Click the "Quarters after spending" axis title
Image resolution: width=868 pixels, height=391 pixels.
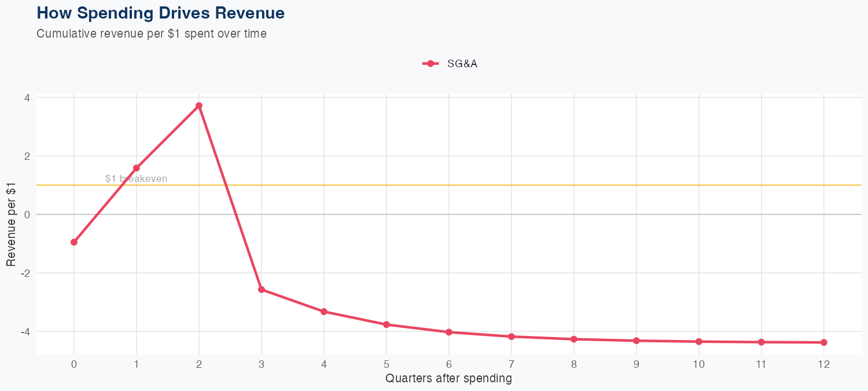tap(448, 379)
